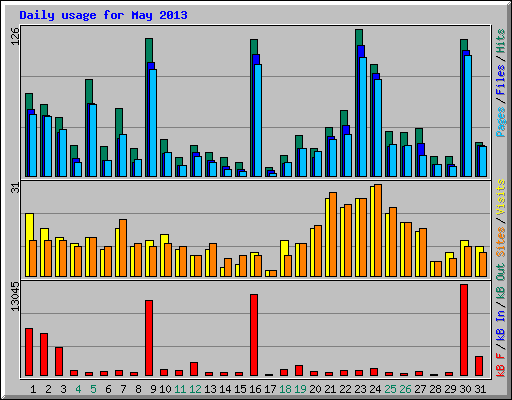Click day label "1" on the axis
The width and height of the screenshot is (512, 400).
pos(33,389)
